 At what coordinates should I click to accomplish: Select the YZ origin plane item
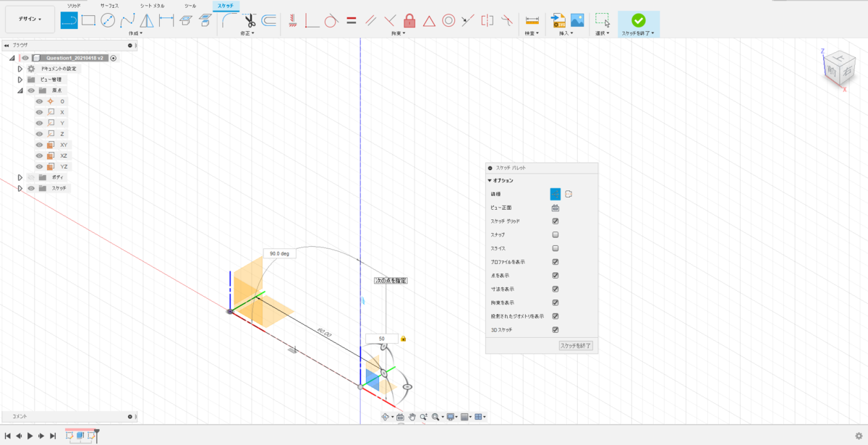[64, 166]
